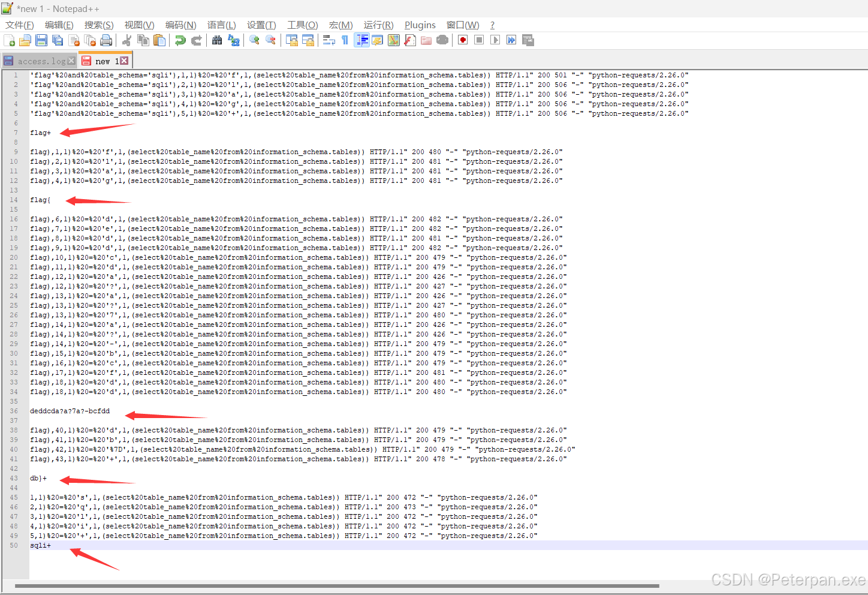Toggle word wrap toolbar icon
The image size is (868, 595).
(x=328, y=40)
